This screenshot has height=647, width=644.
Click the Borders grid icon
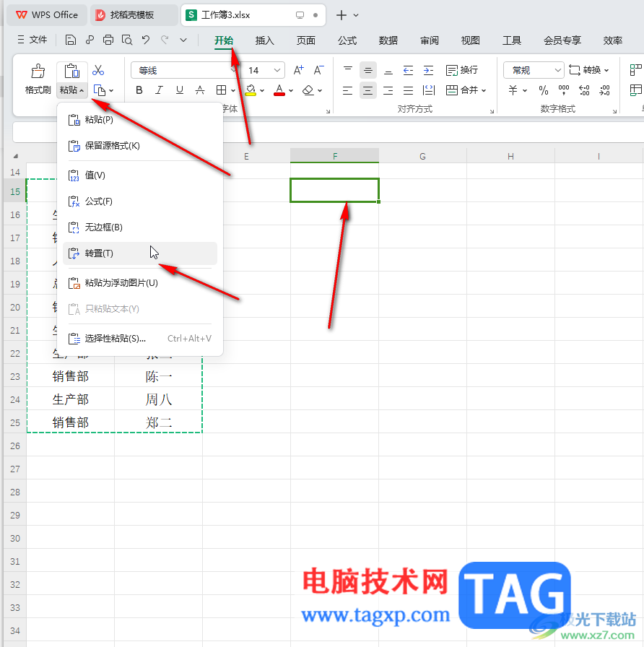[x=222, y=90]
